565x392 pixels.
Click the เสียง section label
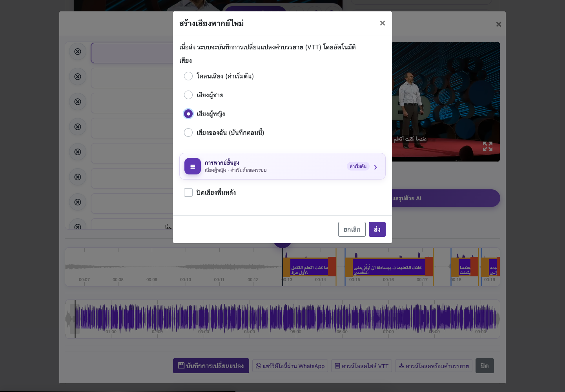pyautogui.click(x=186, y=60)
